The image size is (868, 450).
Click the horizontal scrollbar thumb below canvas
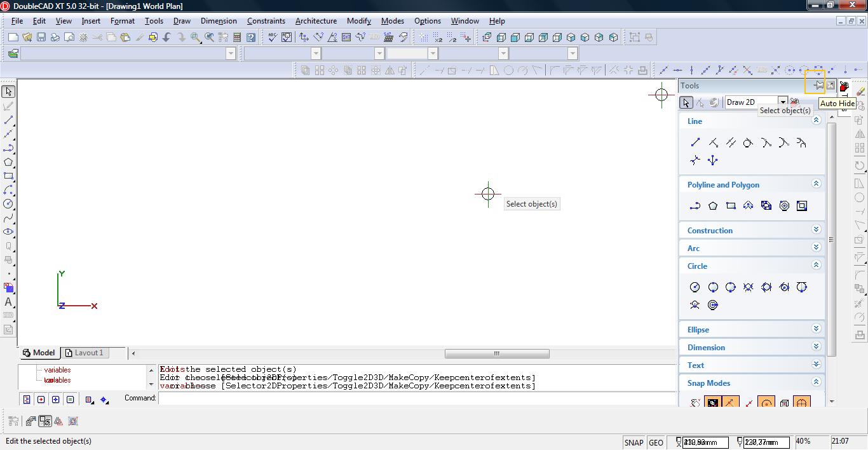click(x=496, y=353)
